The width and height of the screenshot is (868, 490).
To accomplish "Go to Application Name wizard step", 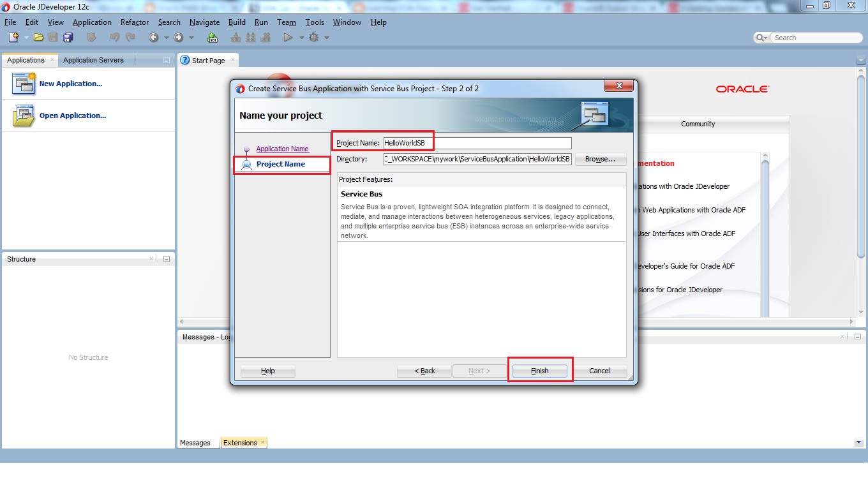I will [x=282, y=149].
